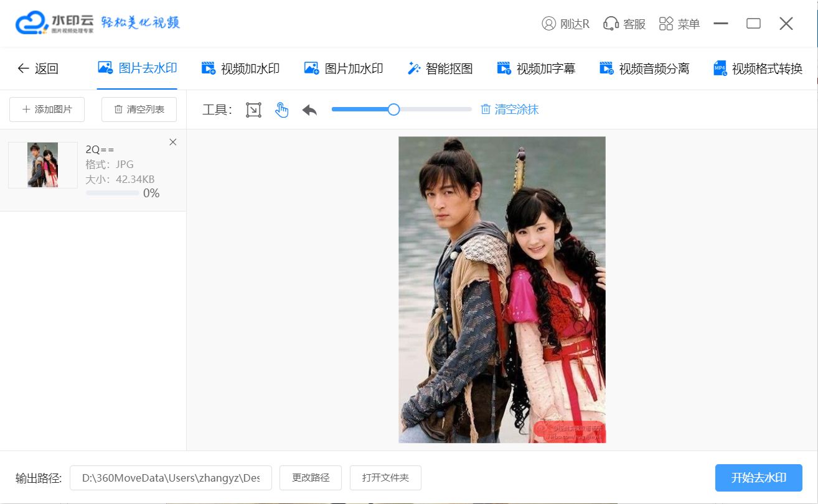Switch to the 图片去水印 tab
This screenshot has width=818, height=504.
tap(138, 68)
